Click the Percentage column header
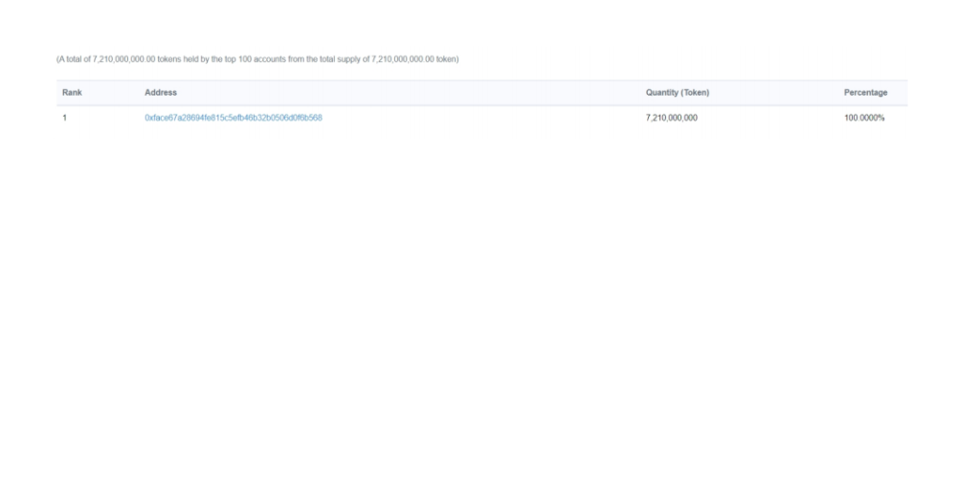Screen dimensions: 980x493 [865, 93]
